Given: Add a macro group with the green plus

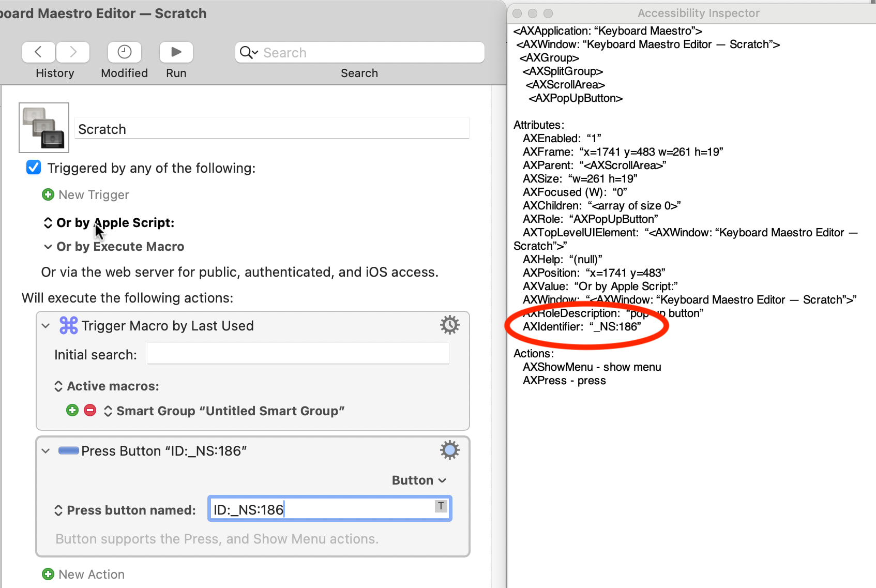Looking at the screenshot, I should [x=72, y=410].
